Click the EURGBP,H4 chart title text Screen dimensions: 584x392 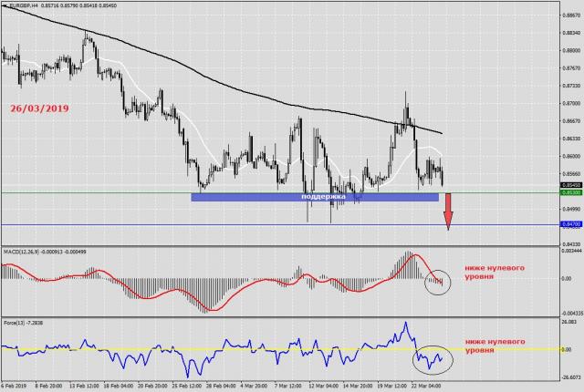click(x=27, y=6)
